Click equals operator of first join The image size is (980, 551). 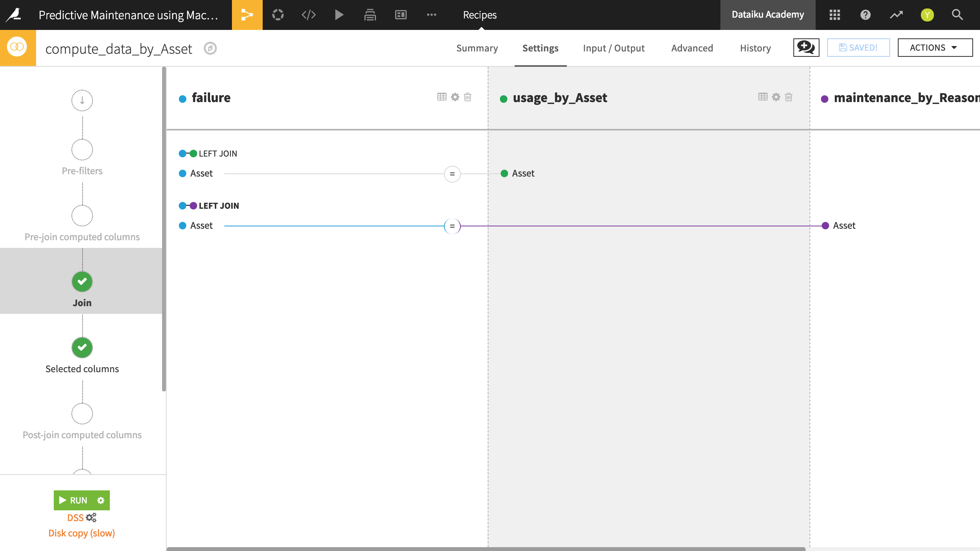click(452, 174)
